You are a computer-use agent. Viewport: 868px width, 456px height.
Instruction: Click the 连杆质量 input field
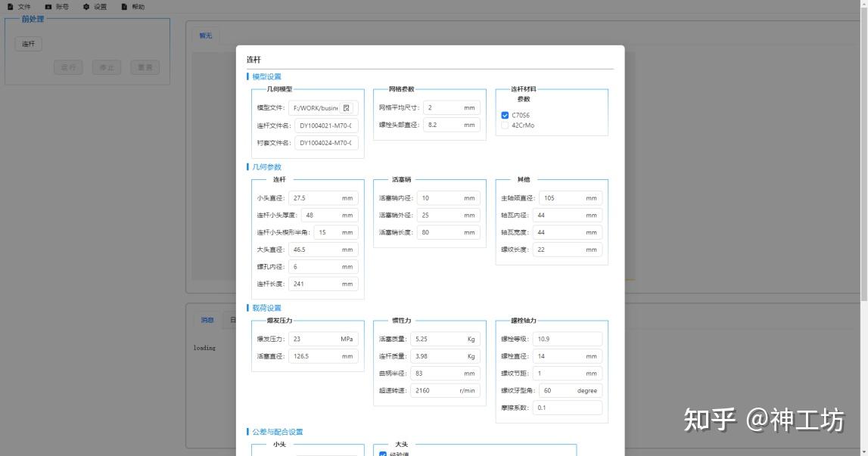[445, 356]
